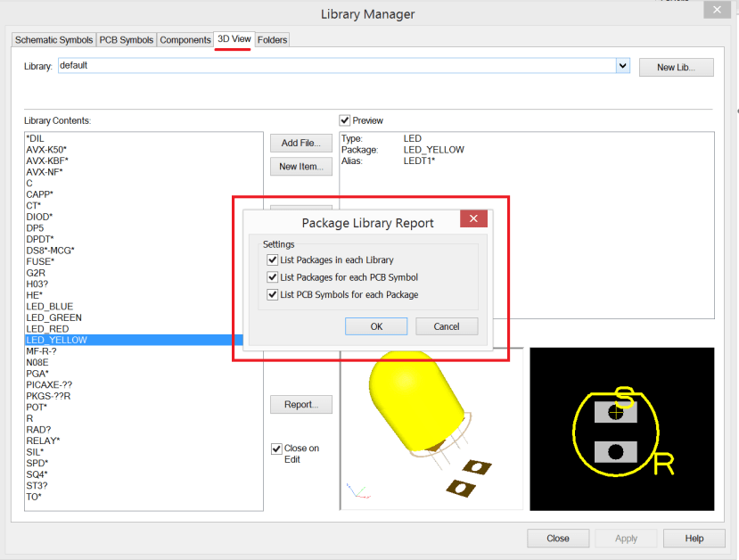Viewport: 739px width, 560px height.
Task: Toggle List Packages for each PCB Symbol
Action: tap(273, 277)
